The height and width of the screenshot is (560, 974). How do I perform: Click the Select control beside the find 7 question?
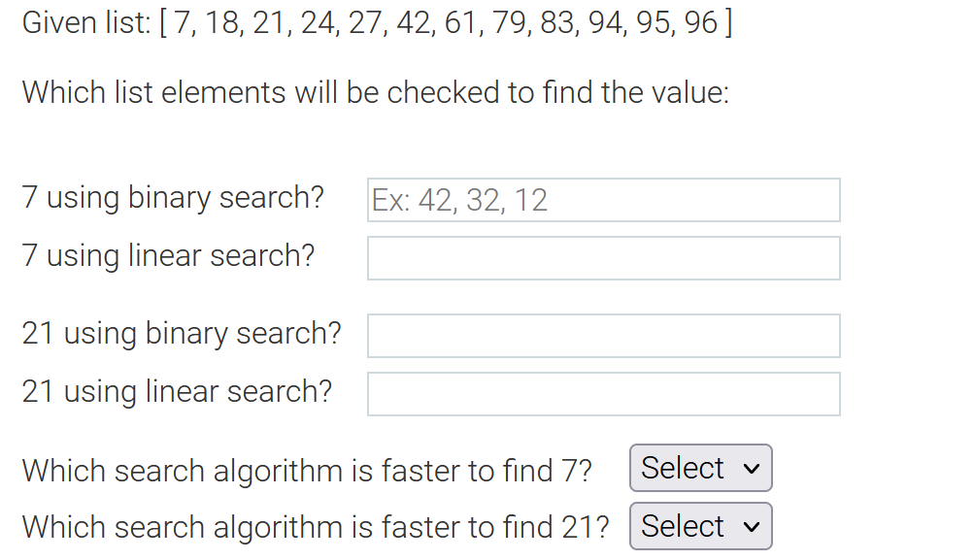(x=700, y=468)
